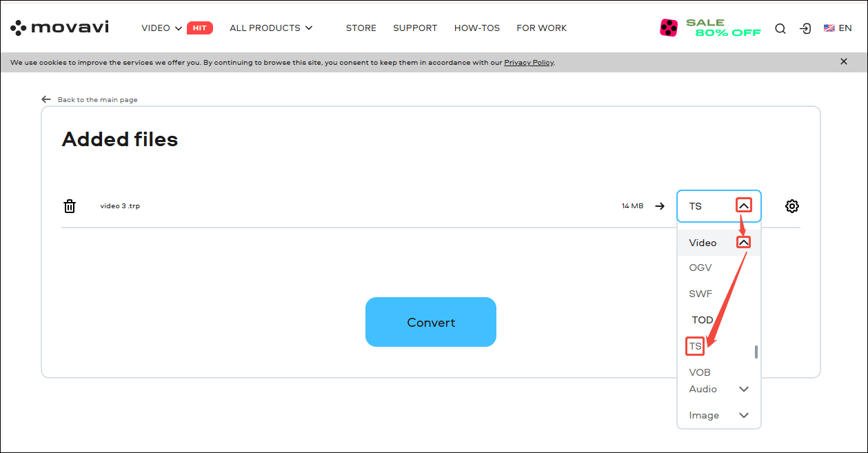Image resolution: width=868 pixels, height=453 pixels.
Task: Expand the Image formats section
Action: [x=743, y=415]
